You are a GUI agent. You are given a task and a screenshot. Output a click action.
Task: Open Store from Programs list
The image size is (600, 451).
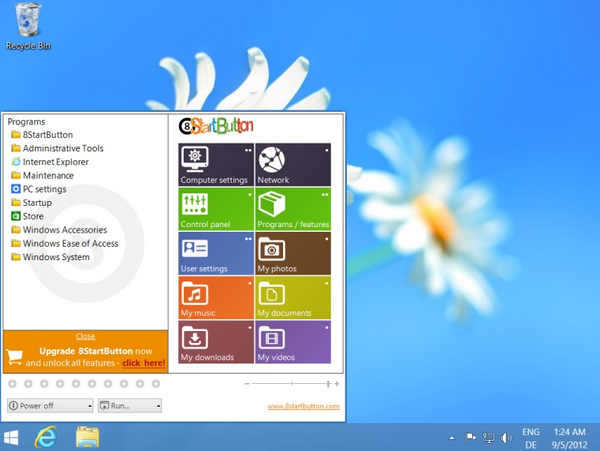[x=27, y=216]
